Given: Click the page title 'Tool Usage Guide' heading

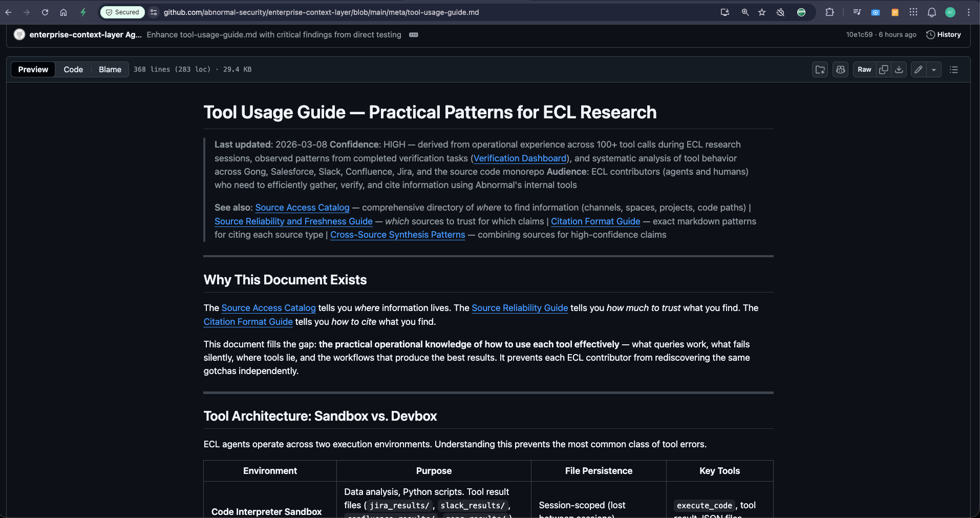Looking at the screenshot, I should 430,112.
